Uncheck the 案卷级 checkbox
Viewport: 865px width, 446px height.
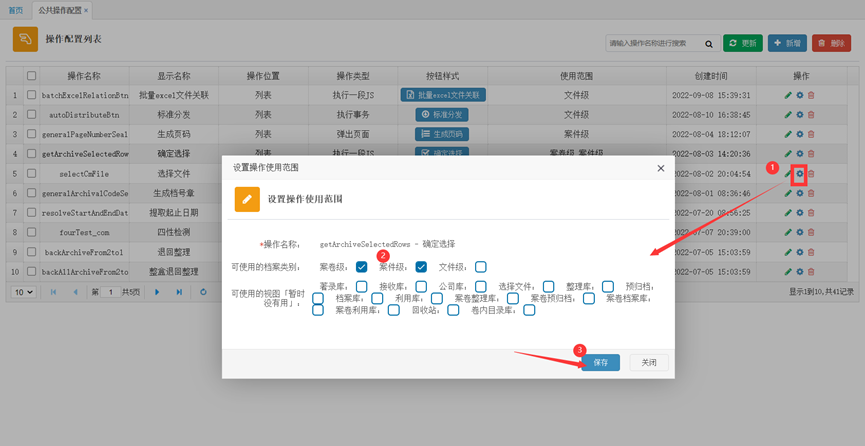361,267
